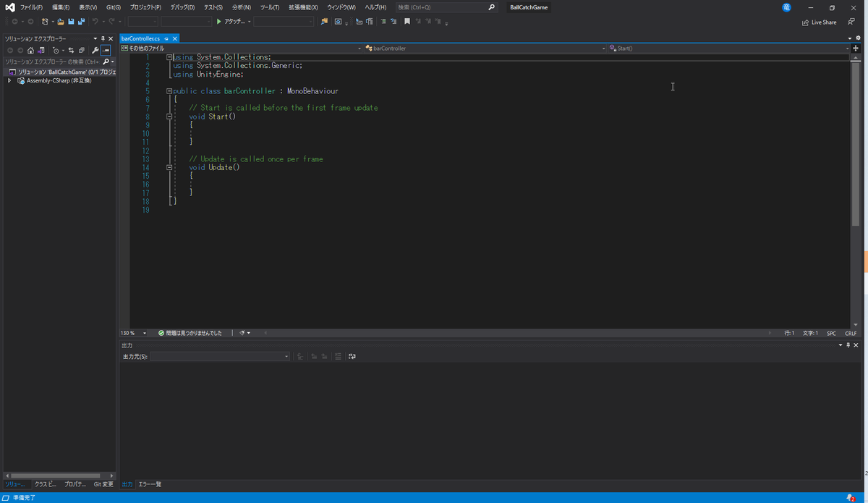Click the Solution Explorer search magnifier icon
Image resolution: width=868 pixels, height=503 pixels.
tap(105, 62)
